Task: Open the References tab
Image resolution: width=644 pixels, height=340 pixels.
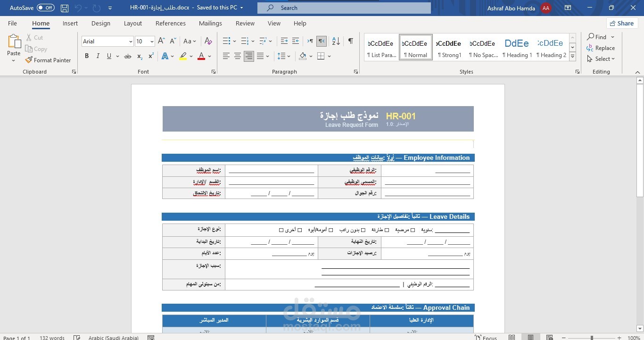Action: pyautogui.click(x=171, y=23)
